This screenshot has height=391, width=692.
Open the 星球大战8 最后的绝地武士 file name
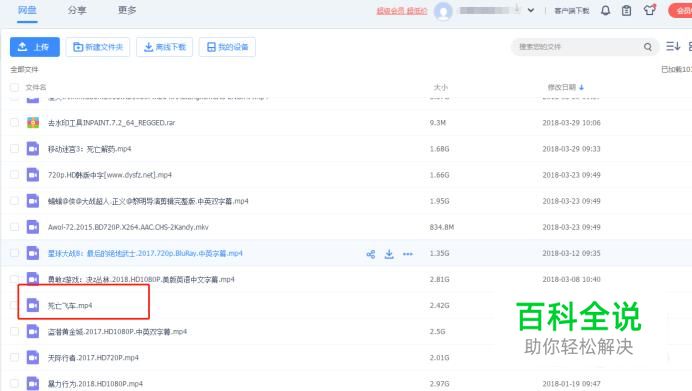pos(145,253)
